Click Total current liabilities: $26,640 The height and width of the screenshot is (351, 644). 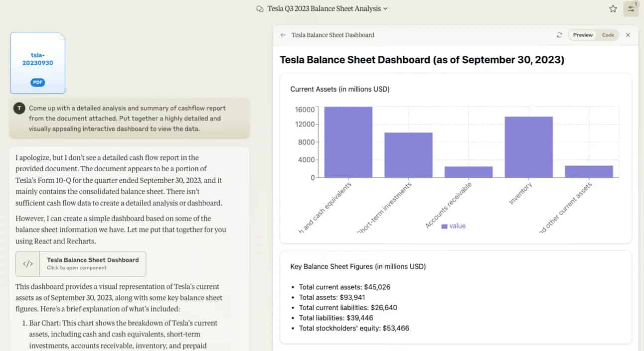coord(348,308)
